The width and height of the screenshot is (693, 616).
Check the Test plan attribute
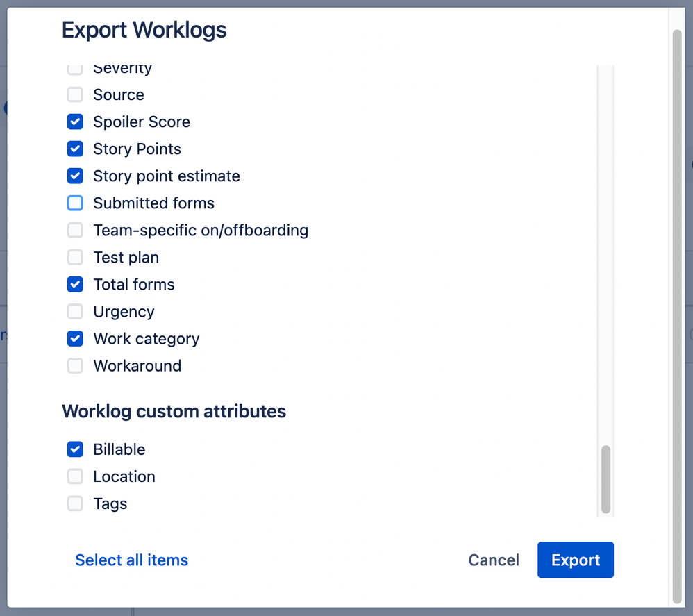(74, 257)
